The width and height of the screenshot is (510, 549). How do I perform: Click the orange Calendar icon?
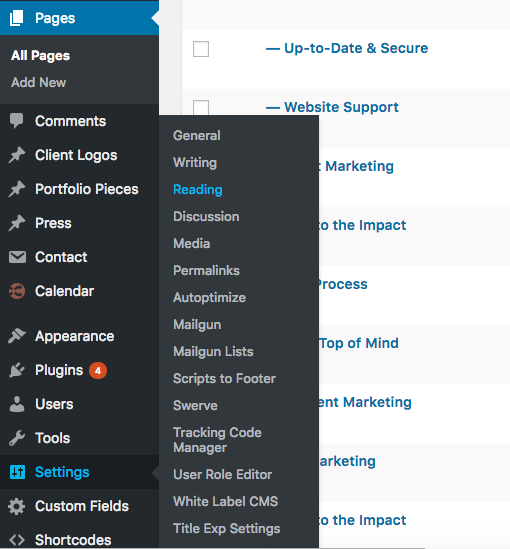pos(17,291)
